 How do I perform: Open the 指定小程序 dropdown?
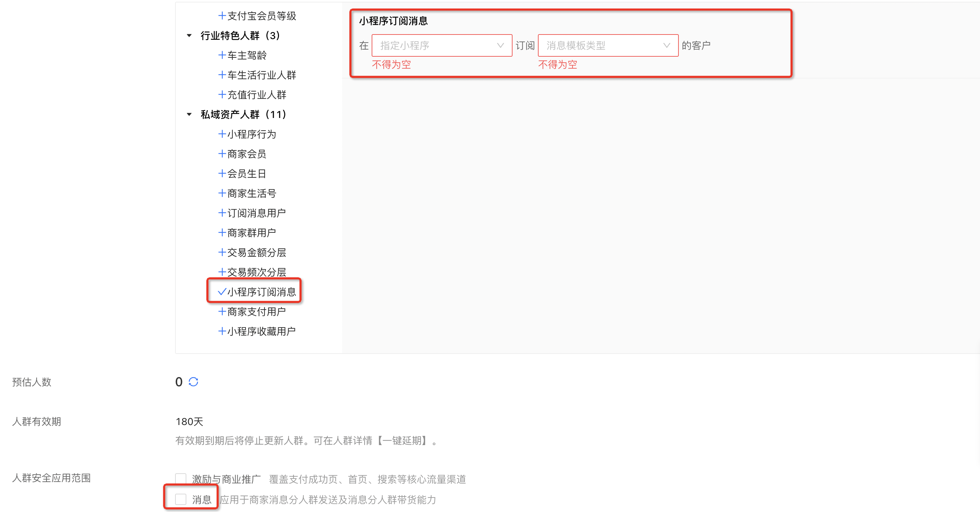[x=441, y=46]
